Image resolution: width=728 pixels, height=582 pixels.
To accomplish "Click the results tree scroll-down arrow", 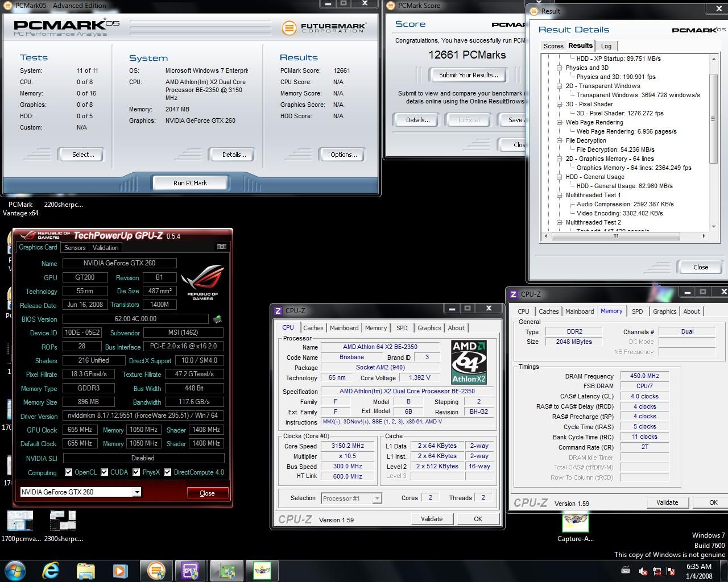I will pos(713,227).
